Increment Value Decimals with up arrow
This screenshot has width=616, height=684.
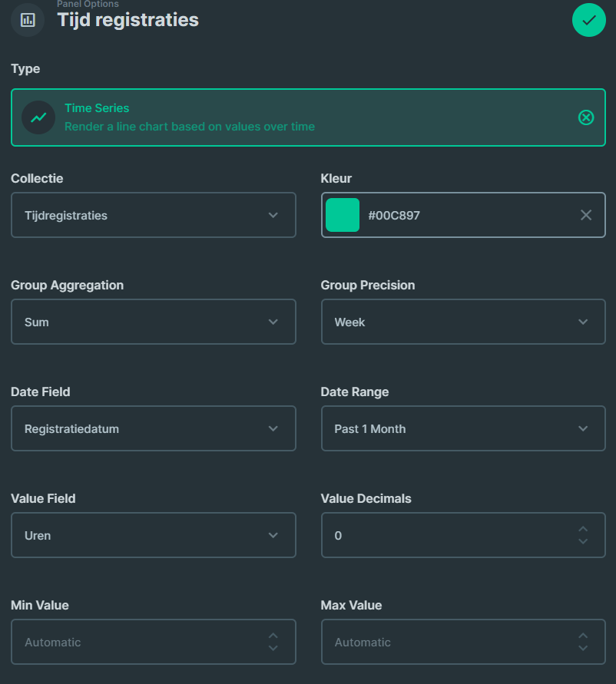[582, 529]
